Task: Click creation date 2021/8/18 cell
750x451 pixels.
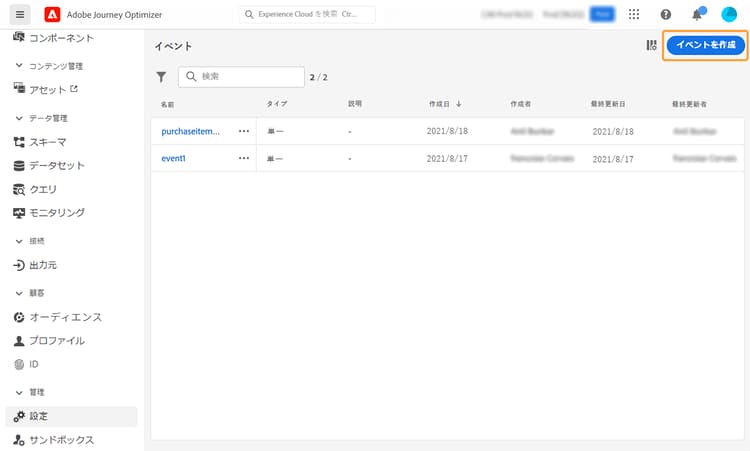Action: pyautogui.click(x=447, y=131)
